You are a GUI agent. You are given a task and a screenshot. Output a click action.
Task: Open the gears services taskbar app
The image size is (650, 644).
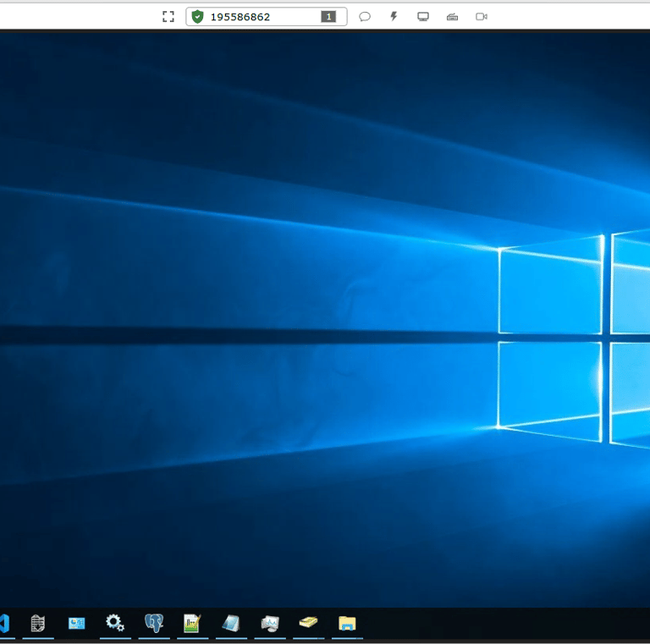tap(115, 623)
